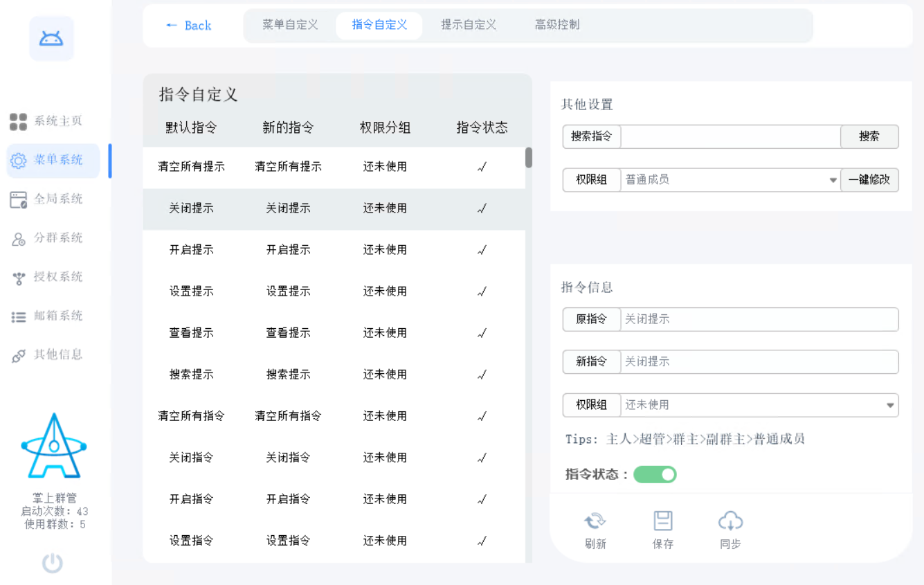Click the 指令状态 column header
The width and height of the screenshot is (924, 585).
tap(482, 127)
